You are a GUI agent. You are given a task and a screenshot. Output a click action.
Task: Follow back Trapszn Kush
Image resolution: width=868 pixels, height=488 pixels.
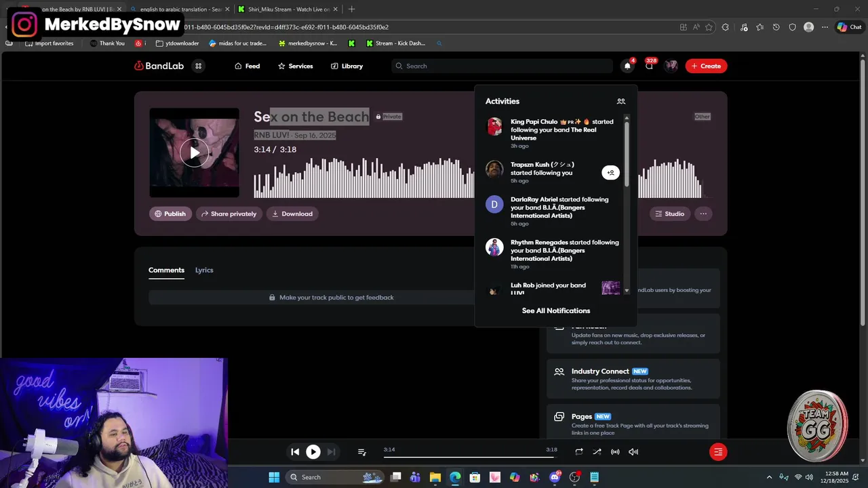[610, 173]
